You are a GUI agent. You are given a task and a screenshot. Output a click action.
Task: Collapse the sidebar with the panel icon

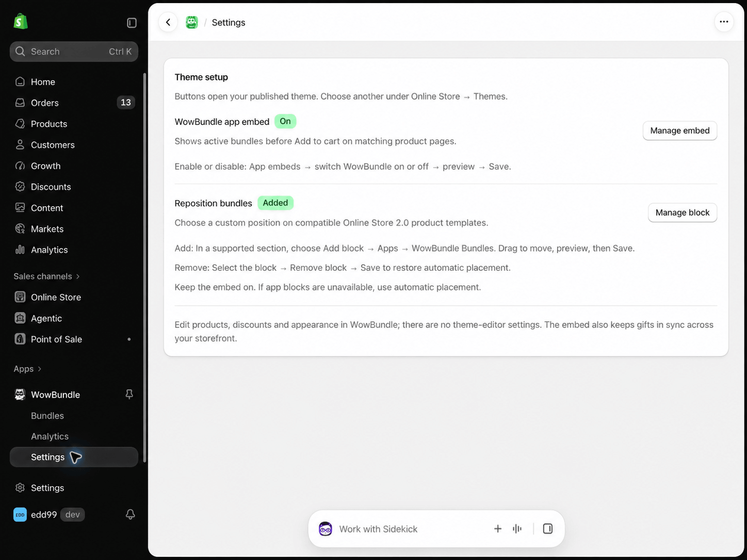pyautogui.click(x=132, y=23)
